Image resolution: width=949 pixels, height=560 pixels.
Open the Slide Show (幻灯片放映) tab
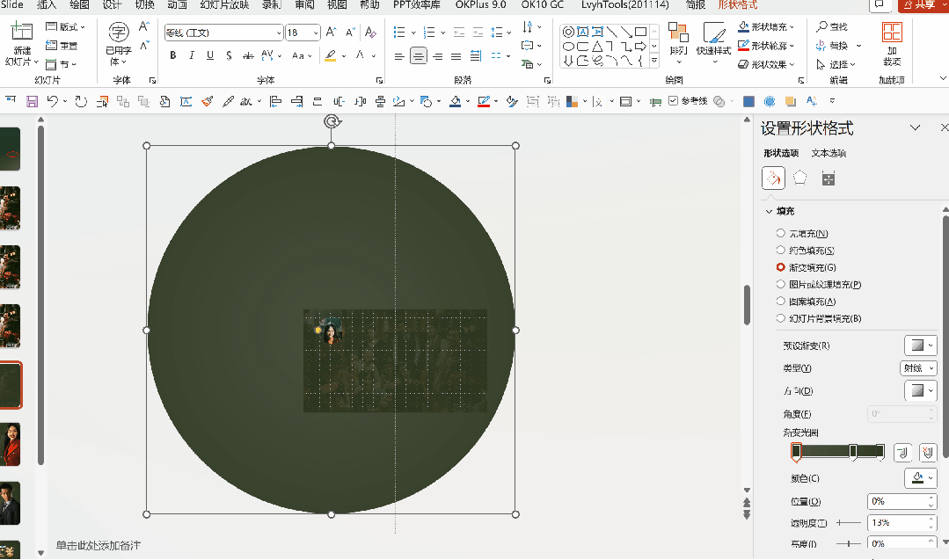[224, 5]
